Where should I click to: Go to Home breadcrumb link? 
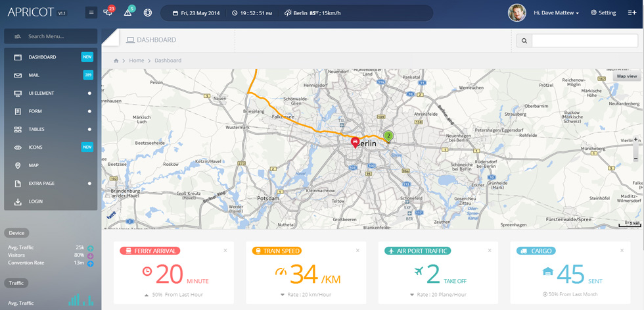tap(137, 61)
